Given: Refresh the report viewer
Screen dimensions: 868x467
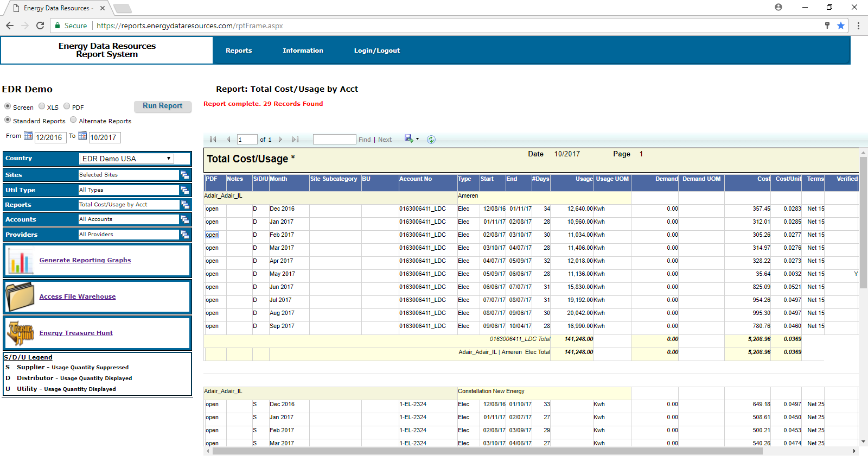Looking at the screenshot, I should (431, 140).
